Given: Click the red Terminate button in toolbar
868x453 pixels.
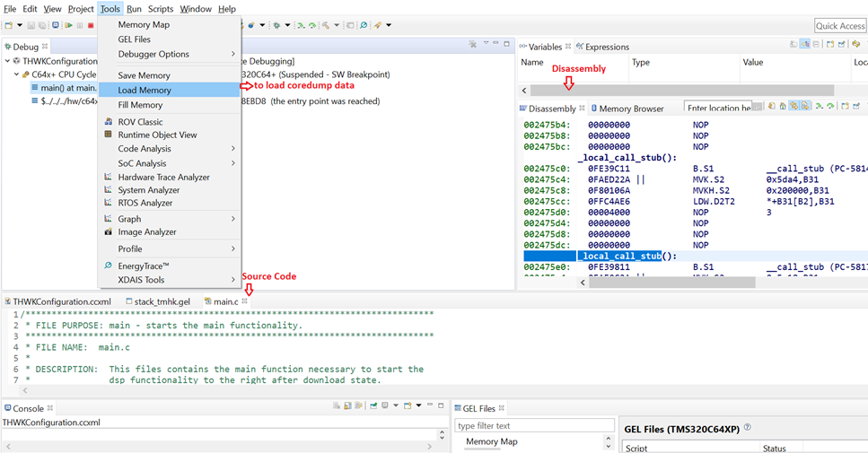Looking at the screenshot, I should (91, 25).
